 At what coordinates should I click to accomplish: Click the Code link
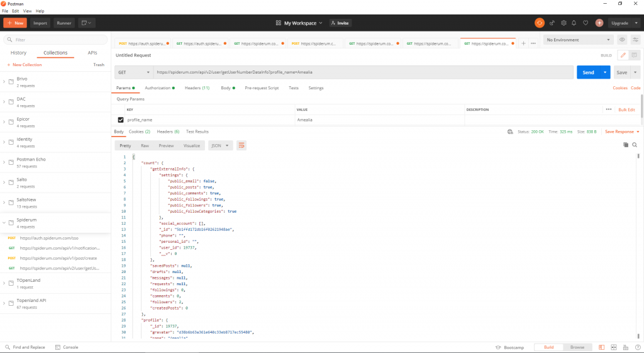tap(635, 88)
